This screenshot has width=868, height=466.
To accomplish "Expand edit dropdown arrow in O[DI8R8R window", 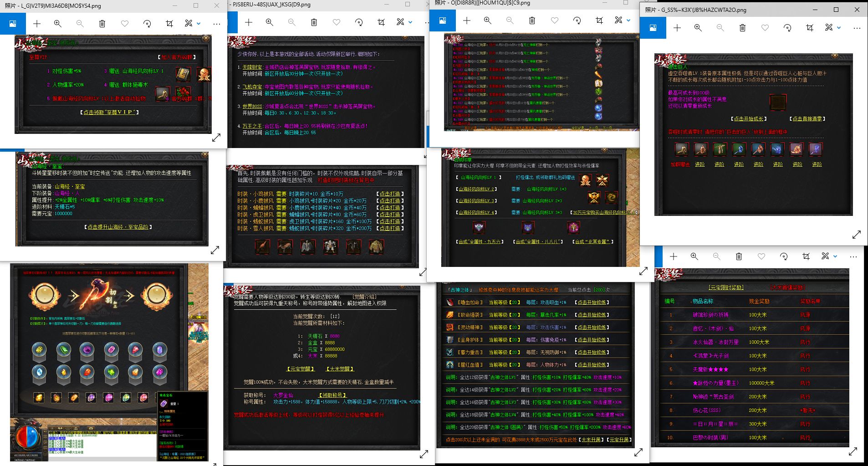I will pyautogui.click(x=628, y=20).
